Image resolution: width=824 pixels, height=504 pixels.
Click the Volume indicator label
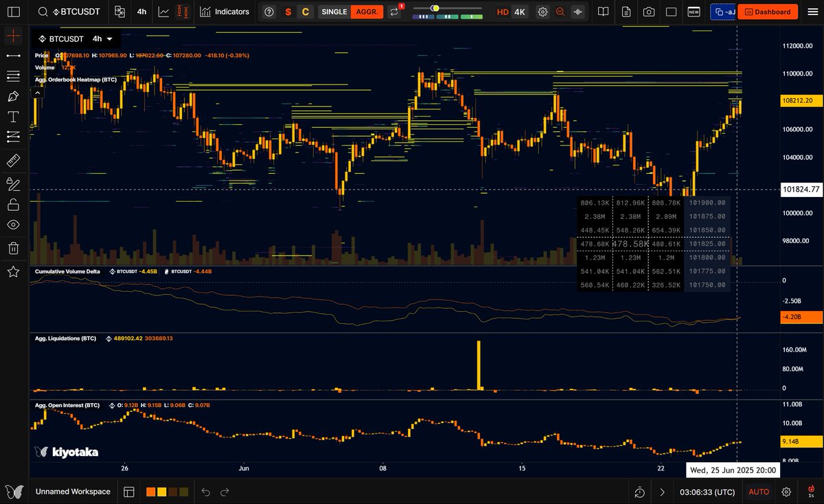coord(45,67)
